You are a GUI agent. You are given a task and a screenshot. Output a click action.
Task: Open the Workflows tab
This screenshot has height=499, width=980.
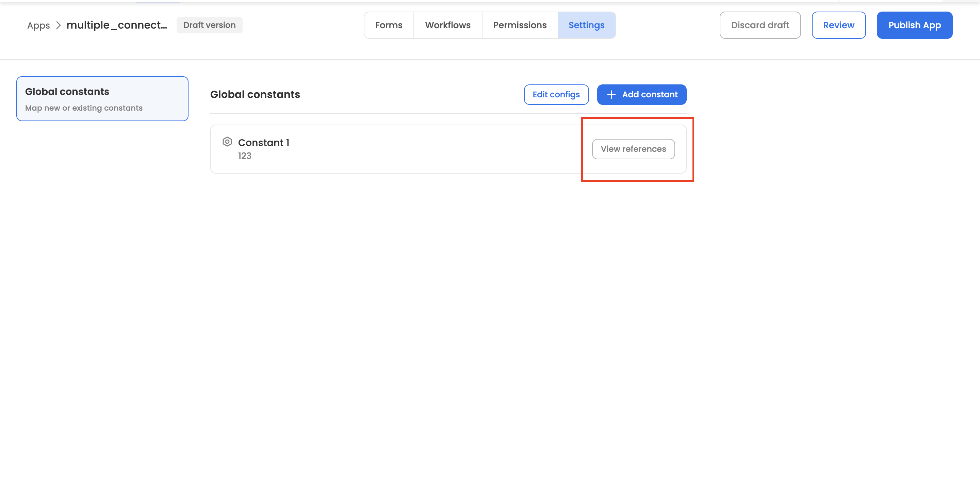tap(447, 25)
